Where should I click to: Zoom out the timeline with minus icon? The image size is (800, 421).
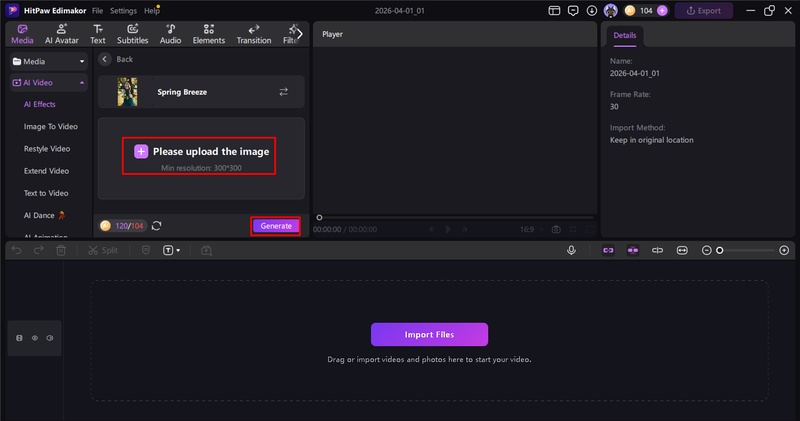click(707, 250)
